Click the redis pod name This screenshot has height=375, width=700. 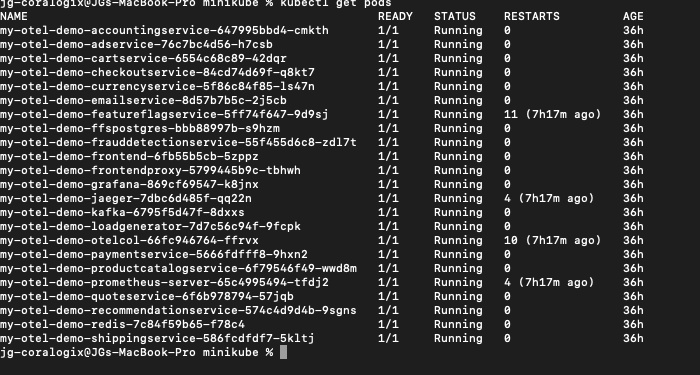point(122,324)
